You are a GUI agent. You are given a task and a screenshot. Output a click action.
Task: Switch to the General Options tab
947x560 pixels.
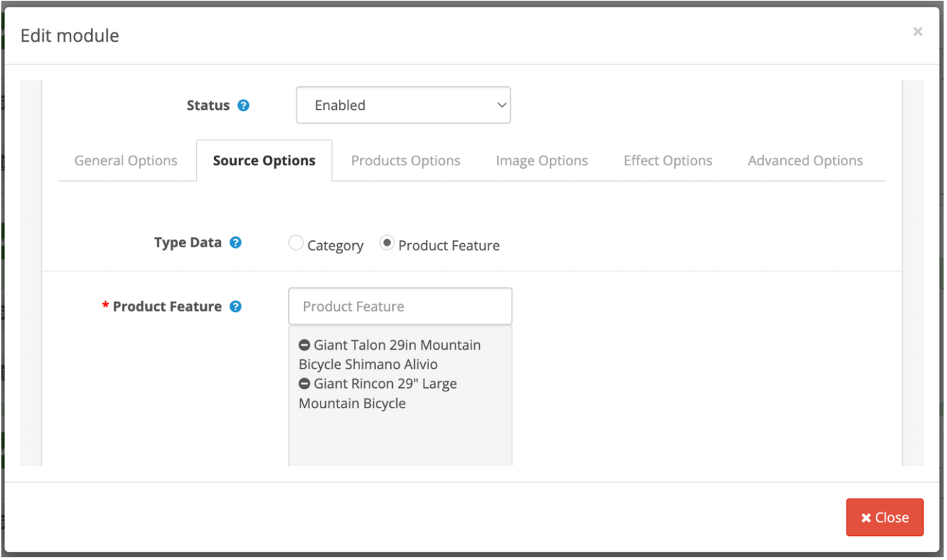[x=126, y=161]
